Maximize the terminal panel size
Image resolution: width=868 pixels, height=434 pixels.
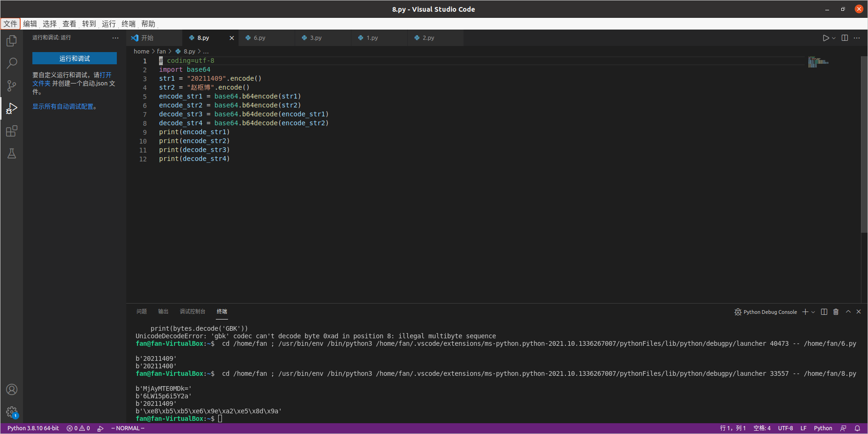(848, 312)
